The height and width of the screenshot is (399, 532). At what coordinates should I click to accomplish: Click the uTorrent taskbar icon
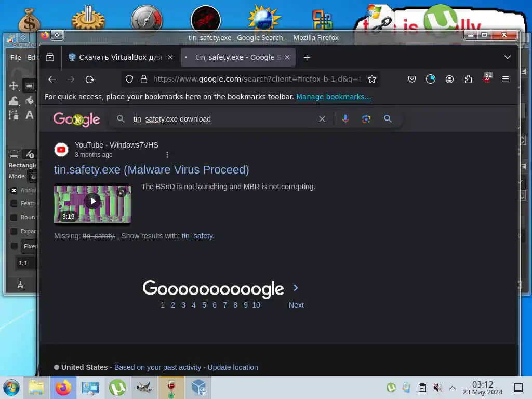[117, 388]
